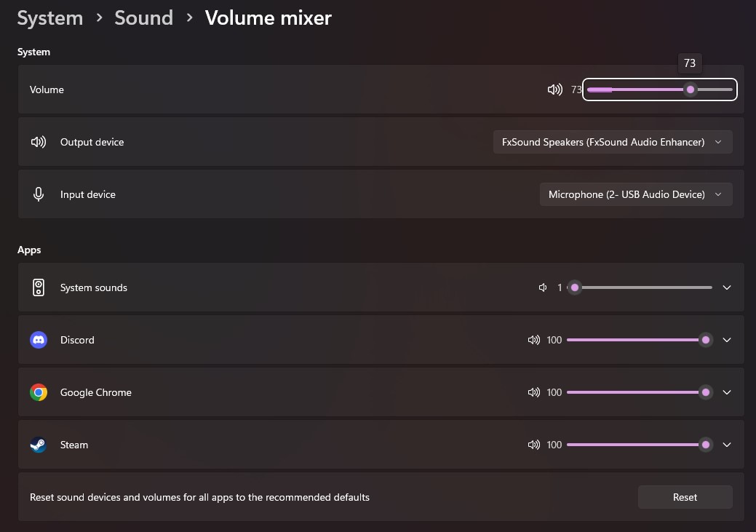Click the Discord app icon
The width and height of the screenshot is (756, 532).
coord(39,340)
